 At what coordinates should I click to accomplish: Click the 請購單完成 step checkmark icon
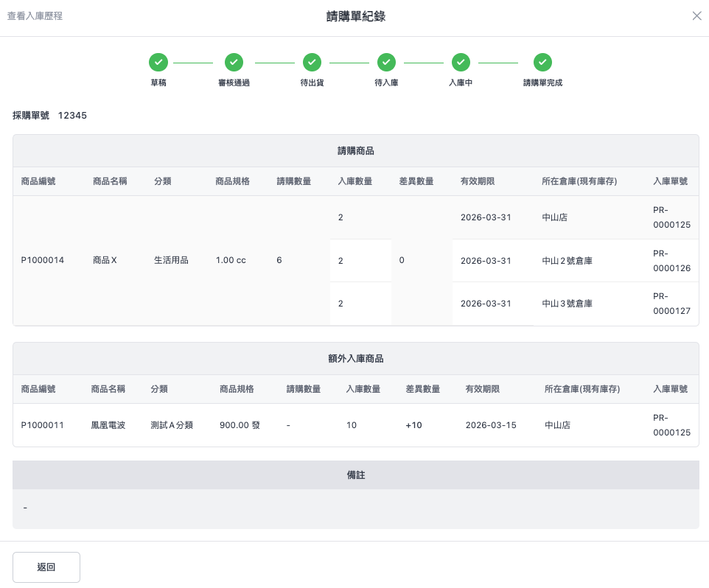point(542,63)
